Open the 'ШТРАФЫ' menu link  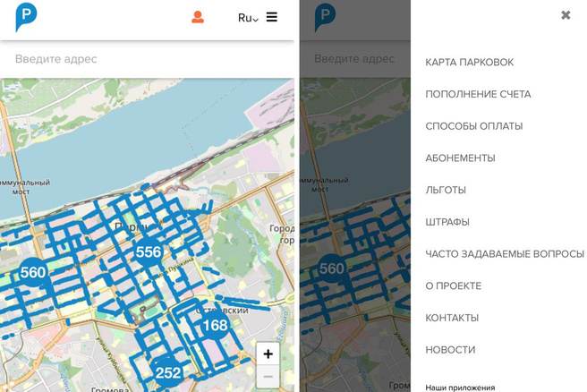(447, 222)
